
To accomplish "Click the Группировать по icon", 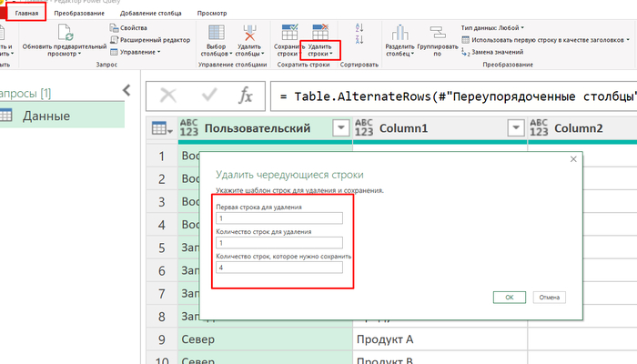I will [438, 33].
